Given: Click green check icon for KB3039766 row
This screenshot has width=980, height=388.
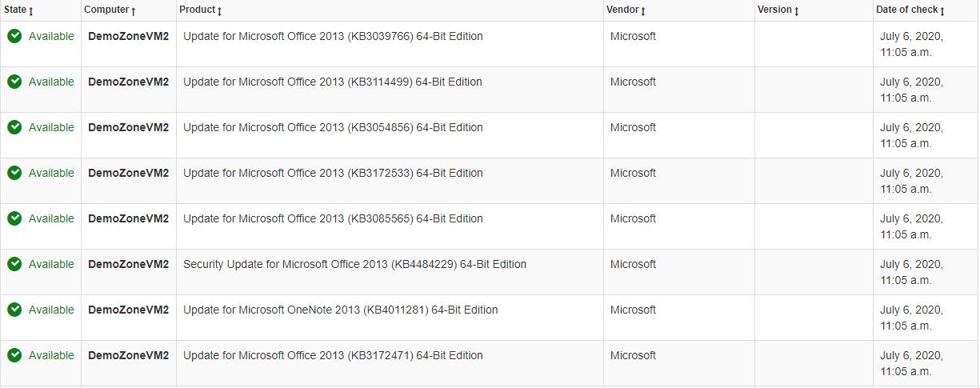Looking at the screenshot, I should tap(14, 36).
